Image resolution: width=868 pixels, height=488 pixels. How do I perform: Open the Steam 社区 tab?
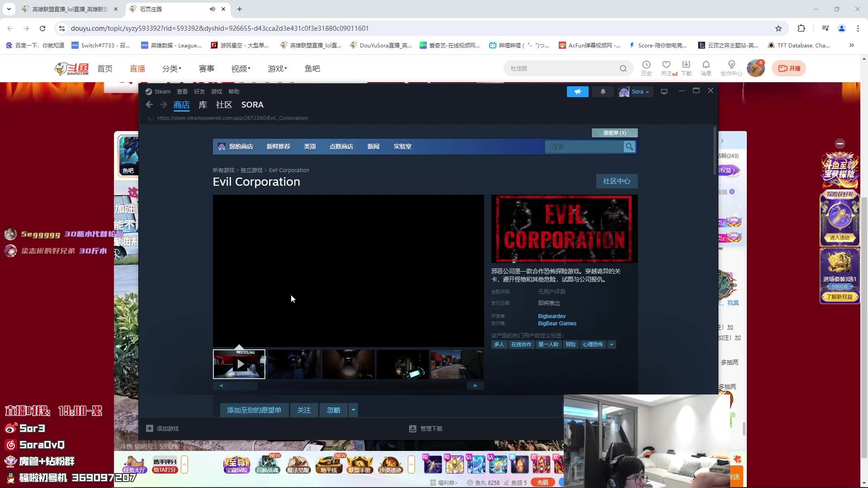click(224, 105)
